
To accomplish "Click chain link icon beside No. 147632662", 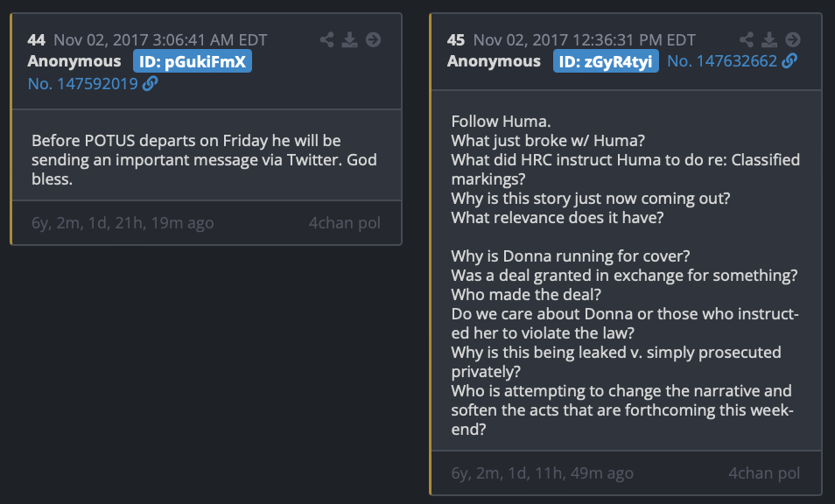I will pos(789,61).
